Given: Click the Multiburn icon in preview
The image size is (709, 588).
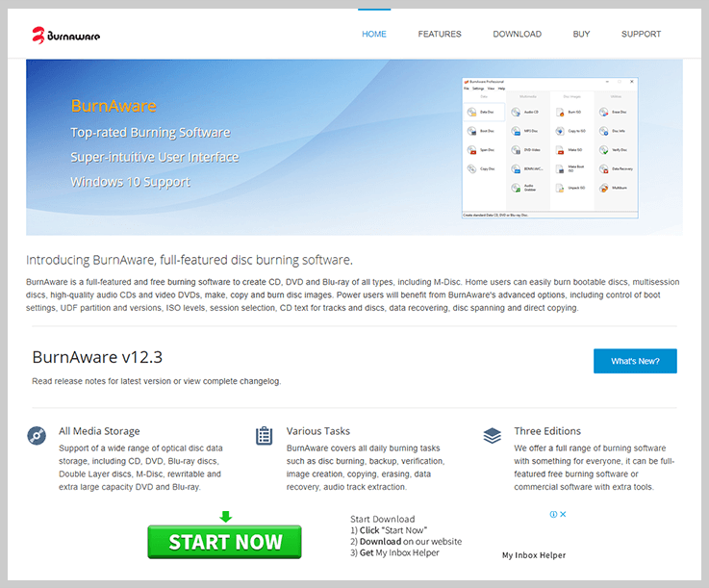Looking at the screenshot, I should [604, 188].
